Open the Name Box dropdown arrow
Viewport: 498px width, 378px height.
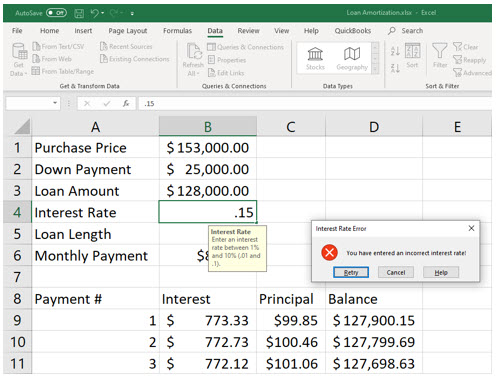pyautogui.click(x=55, y=103)
